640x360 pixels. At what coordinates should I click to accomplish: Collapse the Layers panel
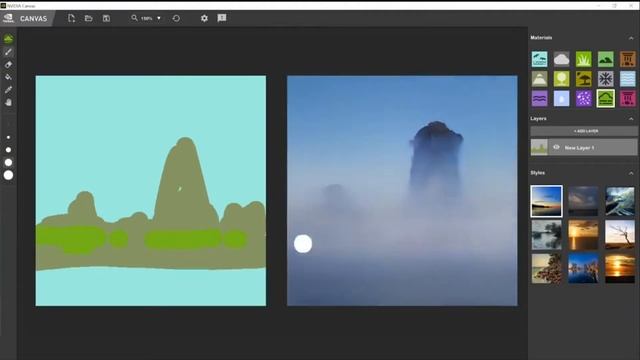click(631, 119)
